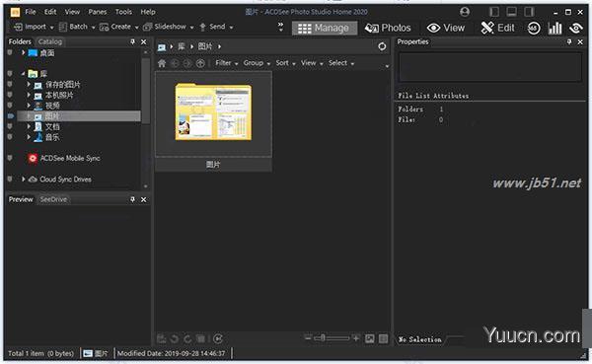This screenshot has height=364, width=592.
Task: Open the Group dropdown
Action: pos(257,63)
